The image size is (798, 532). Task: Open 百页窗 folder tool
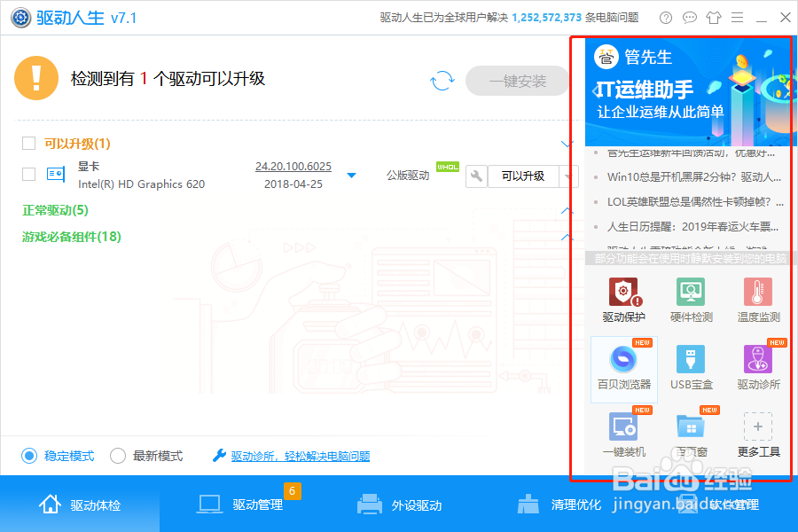coord(691,434)
